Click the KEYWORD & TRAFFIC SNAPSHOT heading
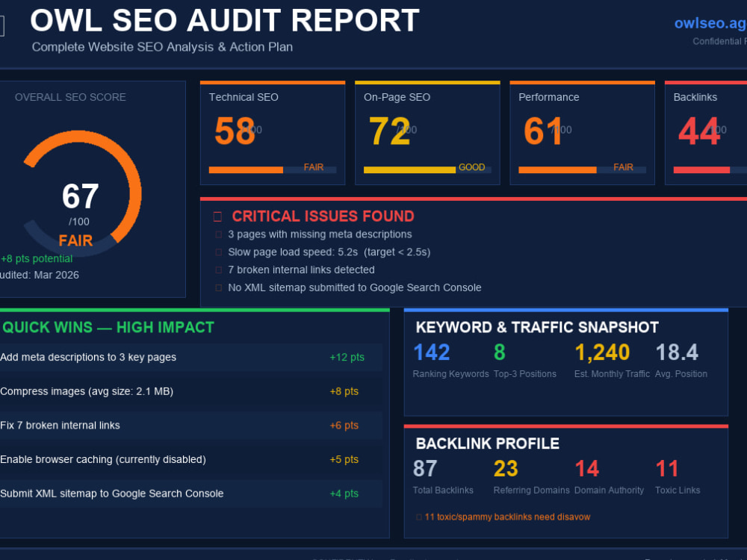The height and width of the screenshot is (560, 747). [x=537, y=328]
